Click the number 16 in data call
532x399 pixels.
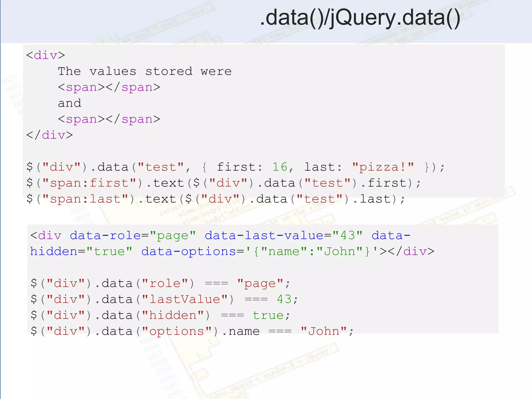(x=280, y=167)
